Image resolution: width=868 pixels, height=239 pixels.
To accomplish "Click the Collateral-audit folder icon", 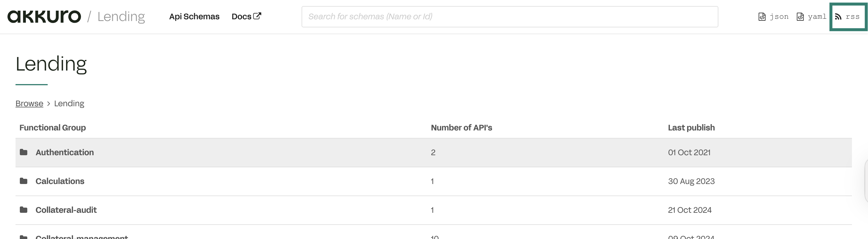I will coord(24,210).
